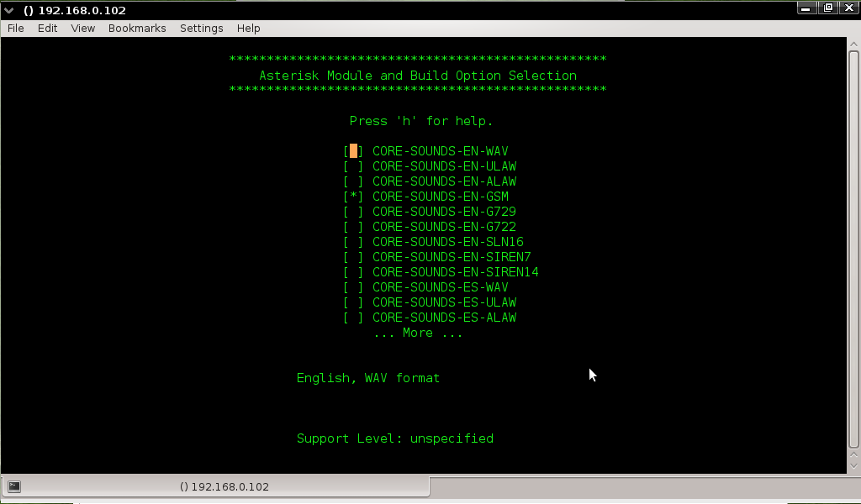Close the terminal window
861x504 pixels.
tap(849, 8)
